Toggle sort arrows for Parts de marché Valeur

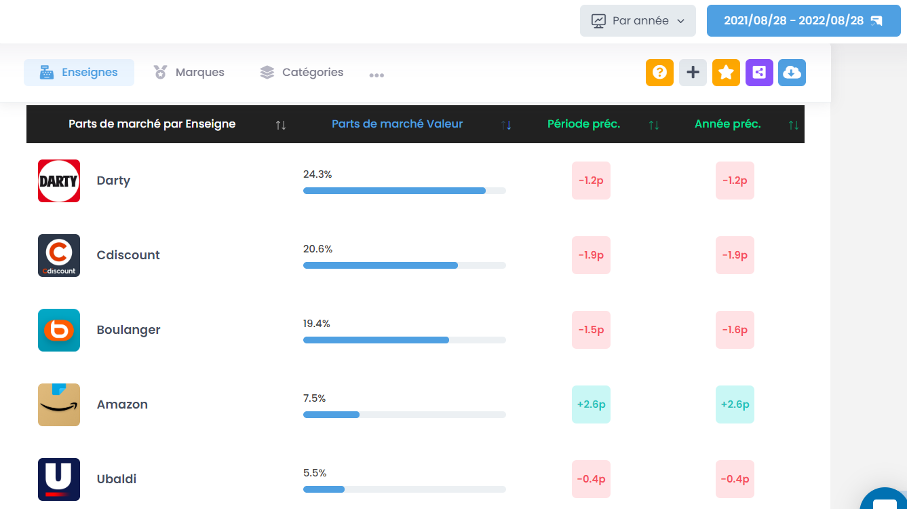click(x=506, y=125)
